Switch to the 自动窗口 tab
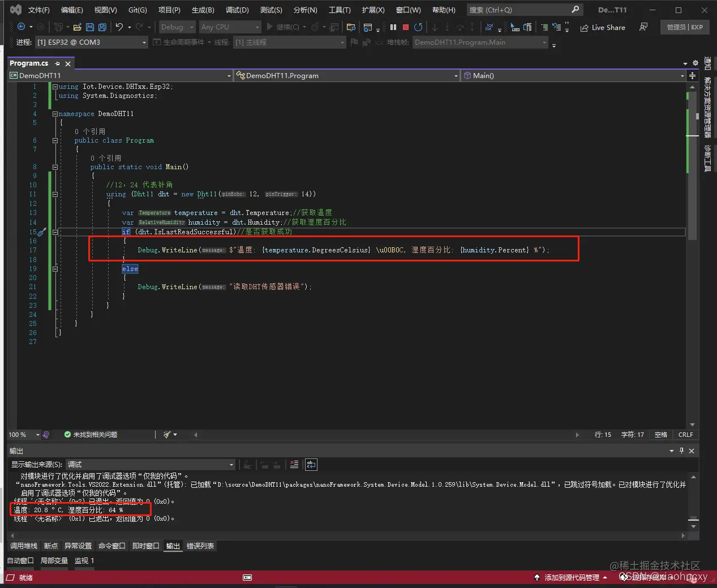The image size is (717, 588). point(20,561)
